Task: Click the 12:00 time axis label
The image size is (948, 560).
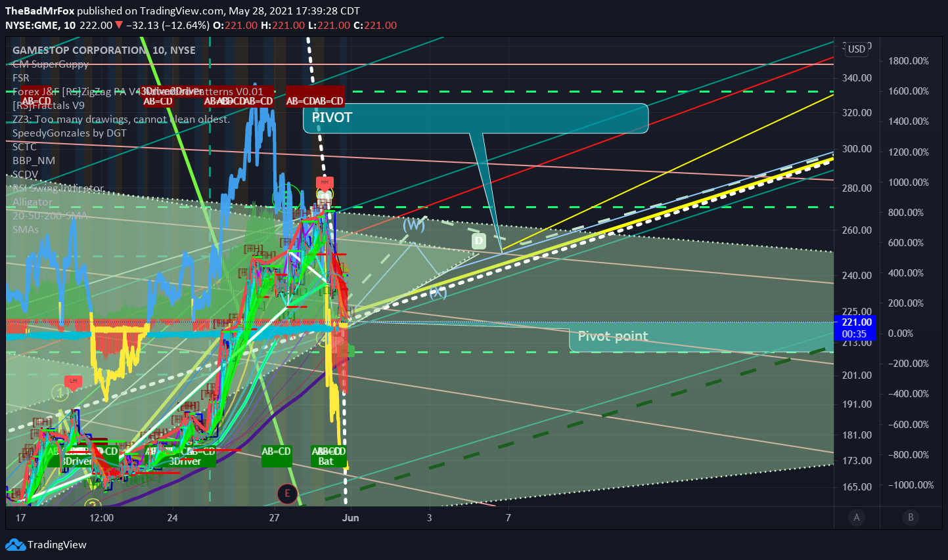Action: click(x=101, y=517)
